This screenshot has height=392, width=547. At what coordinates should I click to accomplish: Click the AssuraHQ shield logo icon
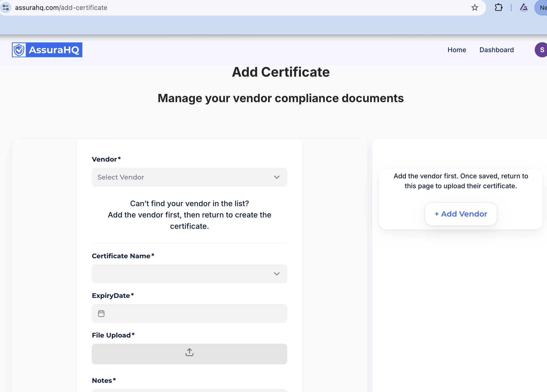click(19, 50)
